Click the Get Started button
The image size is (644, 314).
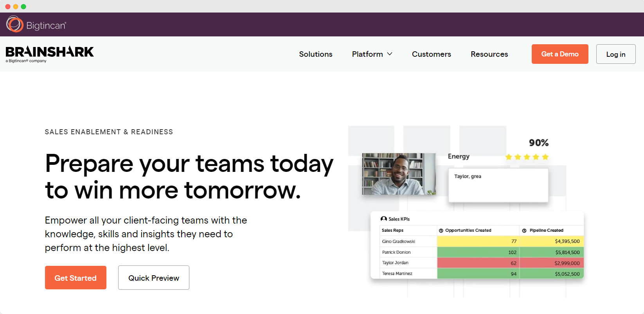76,278
